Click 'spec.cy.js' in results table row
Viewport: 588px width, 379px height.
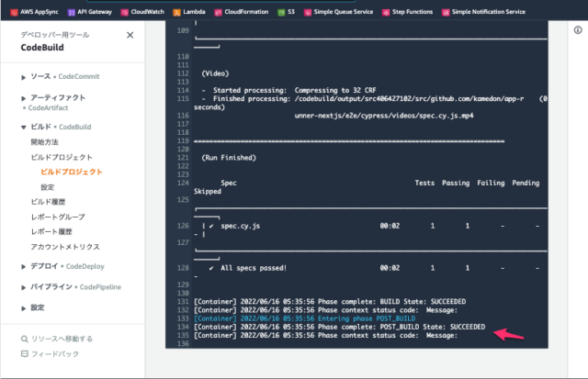(x=241, y=226)
